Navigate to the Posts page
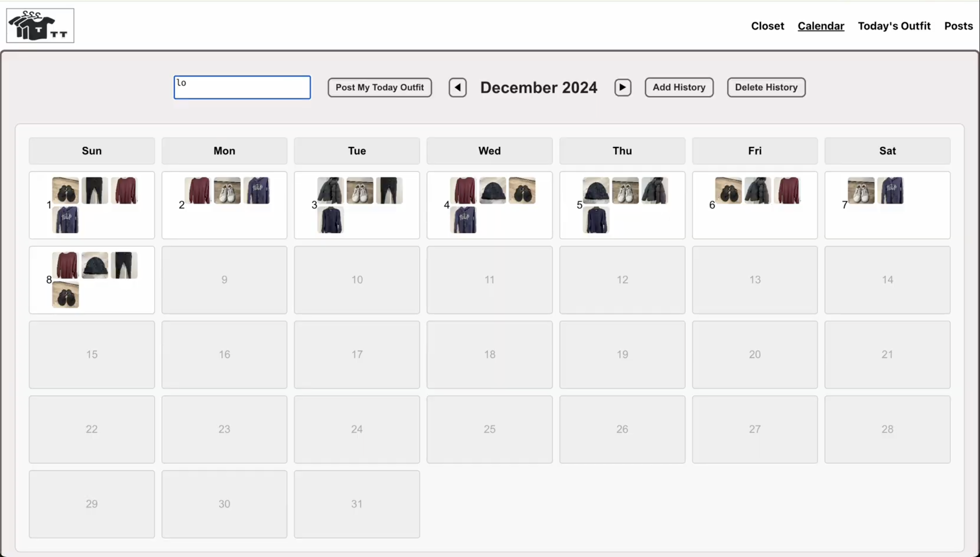This screenshot has height=557, width=980. pos(958,26)
